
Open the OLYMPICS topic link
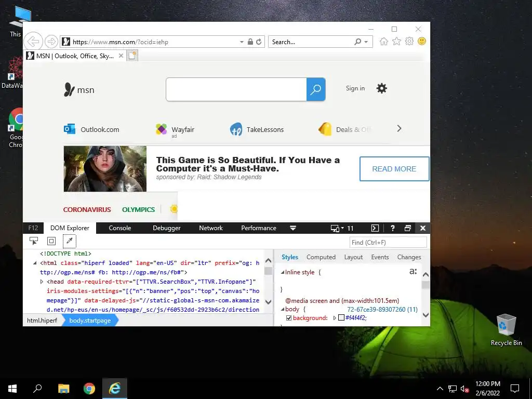[x=138, y=210]
